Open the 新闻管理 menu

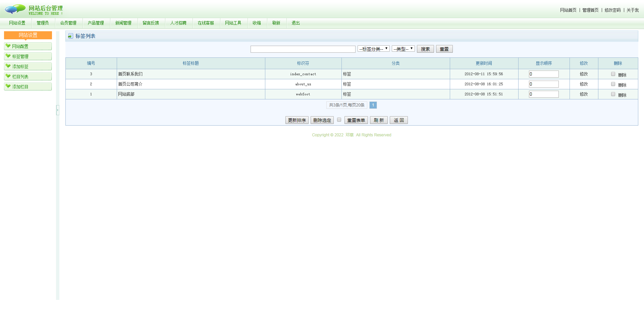(x=123, y=23)
